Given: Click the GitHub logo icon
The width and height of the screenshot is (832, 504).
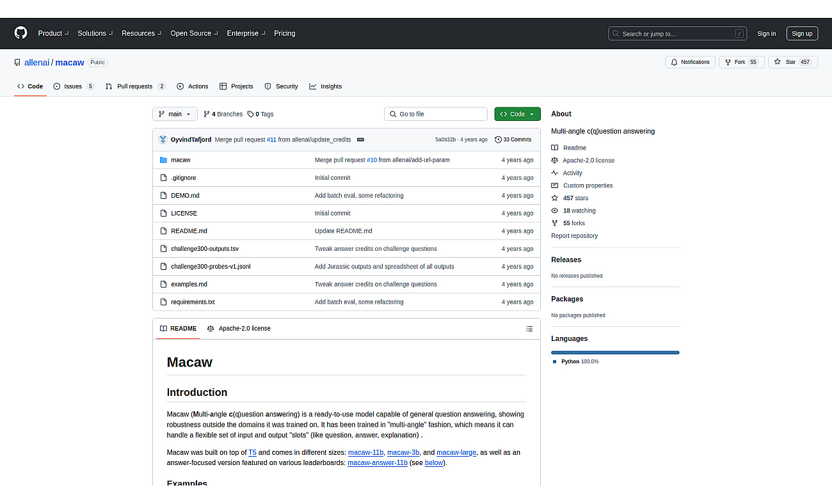Looking at the screenshot, I should click(x=20, y=33).
